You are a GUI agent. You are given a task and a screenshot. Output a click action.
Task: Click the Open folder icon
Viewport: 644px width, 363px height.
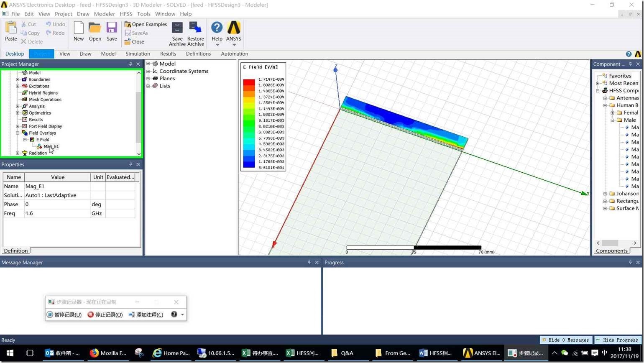coord(95,28)
